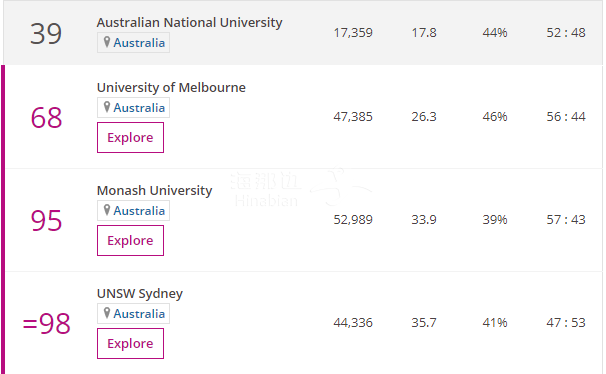Select the Australia link under Monash University
Viewport: 606px width, 374px height.
tap(139, 211)
